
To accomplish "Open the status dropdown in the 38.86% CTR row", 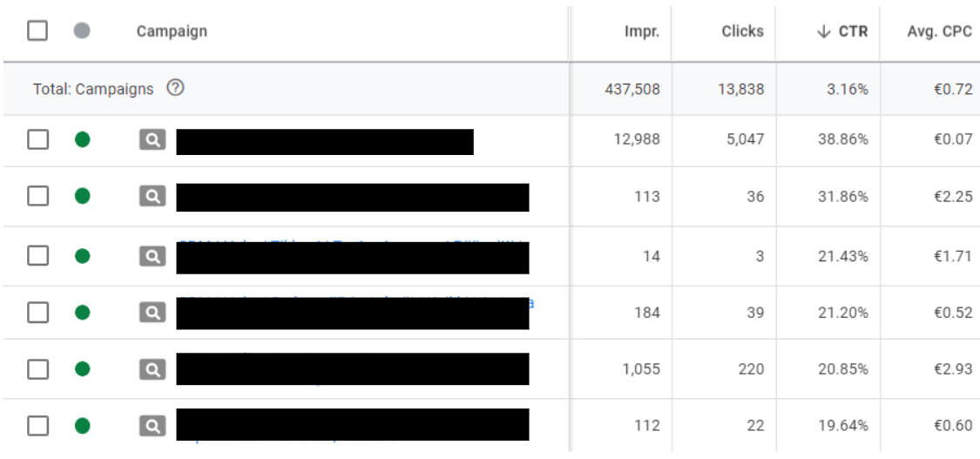I will click(82, 139).
